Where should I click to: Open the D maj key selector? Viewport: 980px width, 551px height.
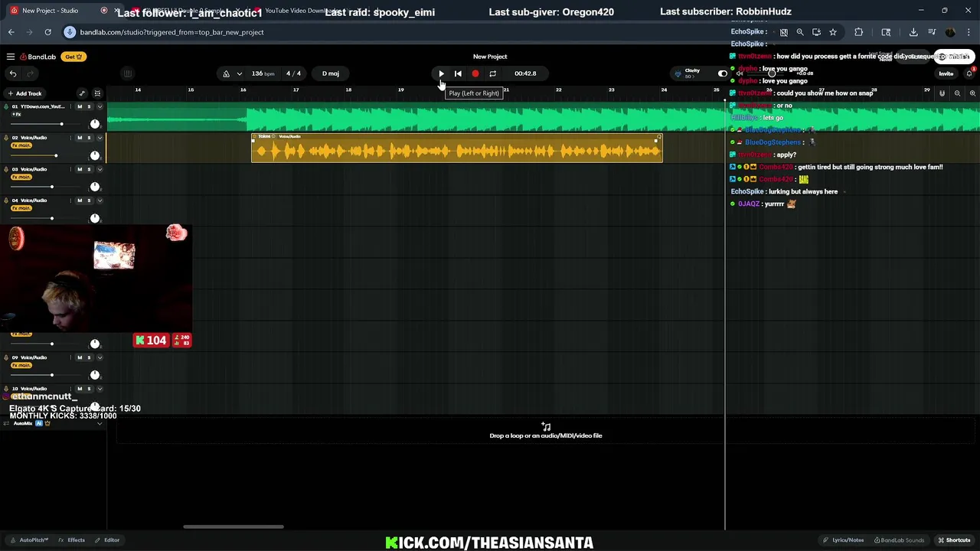pos(331,73)
